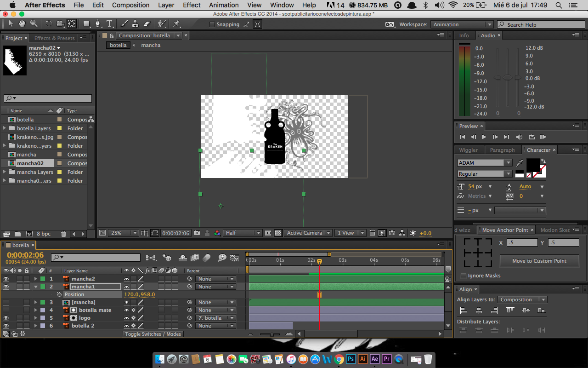The width and height of the screenshot is (588, 368).
Task: Click the Show Channel color icon
Action: coord(217,233)
